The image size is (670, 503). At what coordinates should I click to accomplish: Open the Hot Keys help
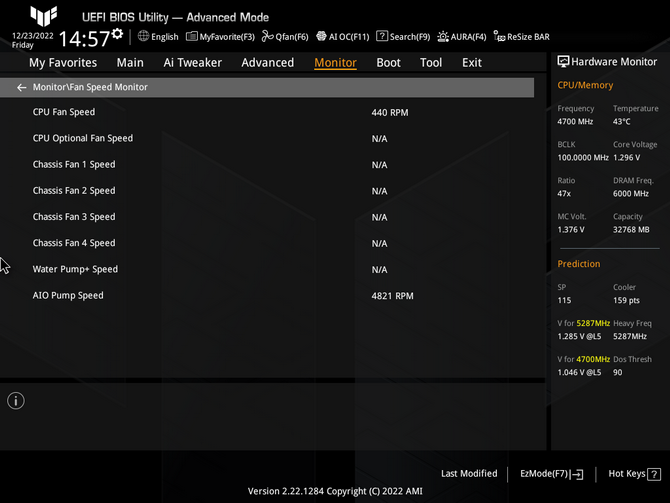635,474
